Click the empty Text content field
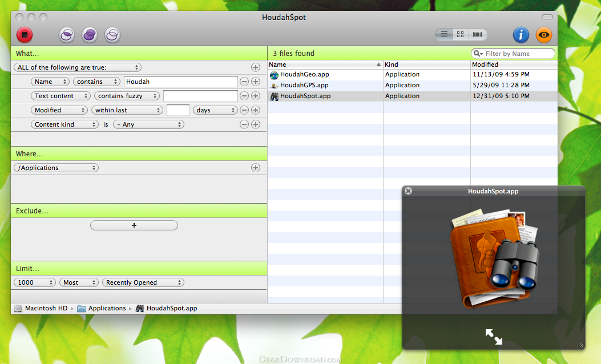This screenshot has width=601, height=364. pos(200,96)
